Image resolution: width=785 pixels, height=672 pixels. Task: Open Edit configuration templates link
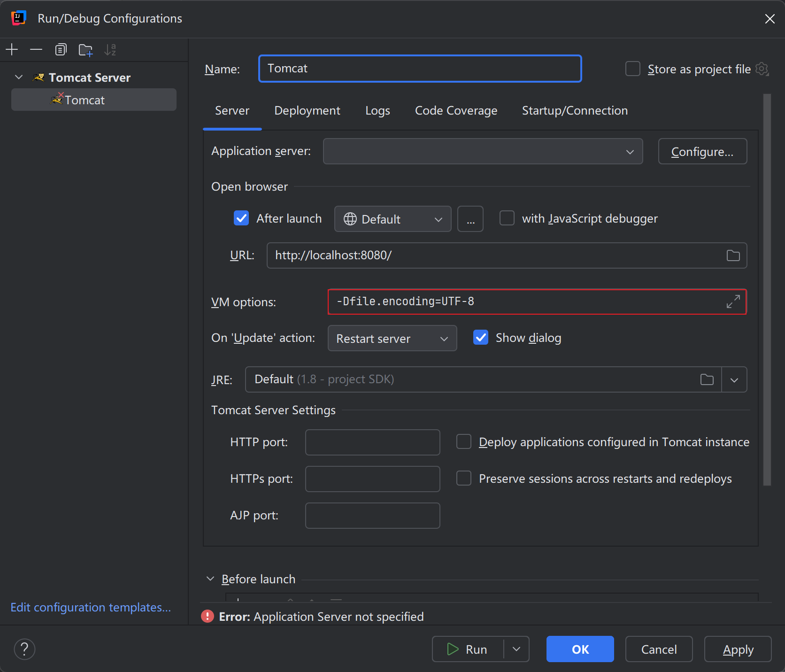[91, 607]
